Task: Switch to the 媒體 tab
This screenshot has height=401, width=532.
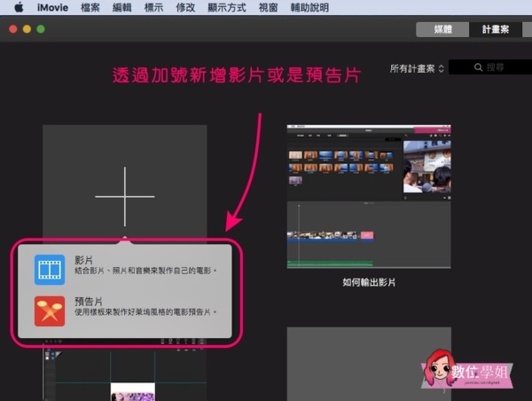Action: coord(442,29)
